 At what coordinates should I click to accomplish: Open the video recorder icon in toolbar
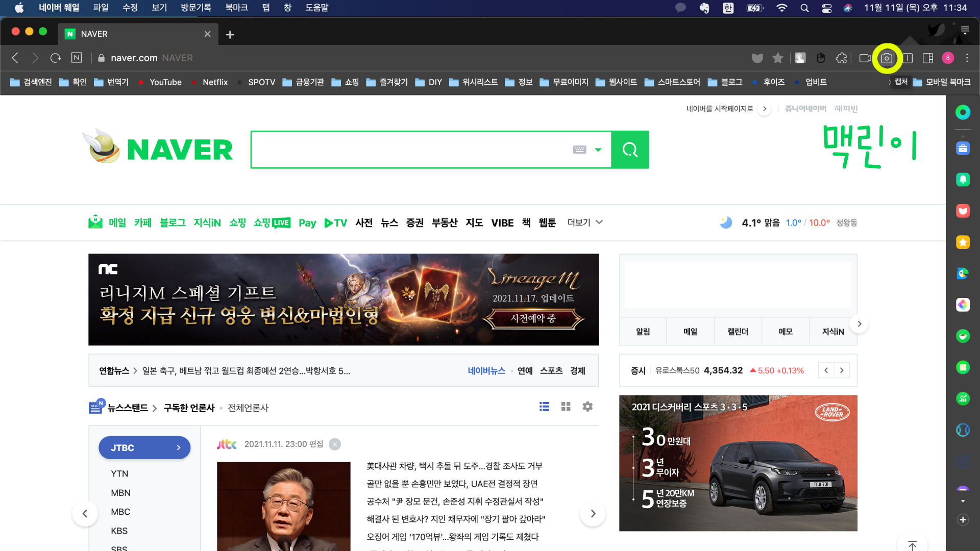pos(865,58)
